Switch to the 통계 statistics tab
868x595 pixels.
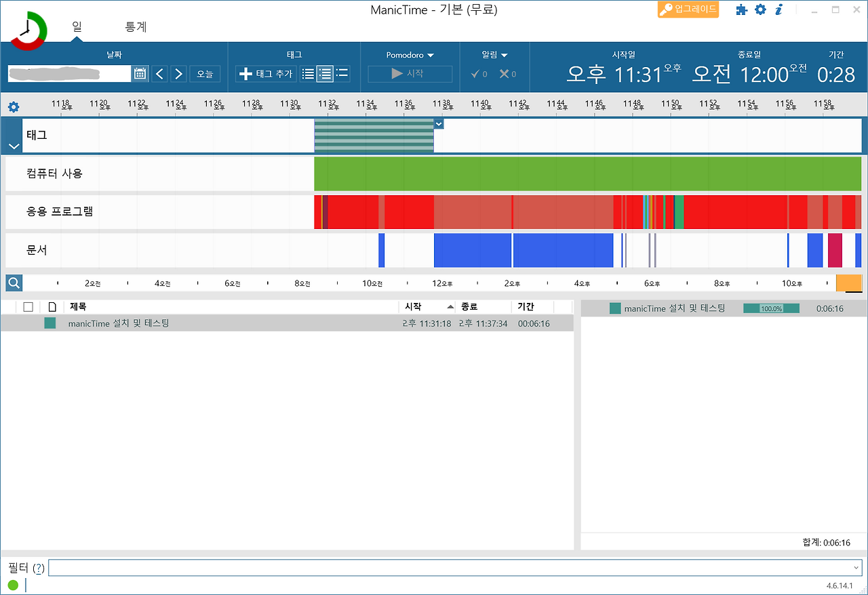click(136, 27)
